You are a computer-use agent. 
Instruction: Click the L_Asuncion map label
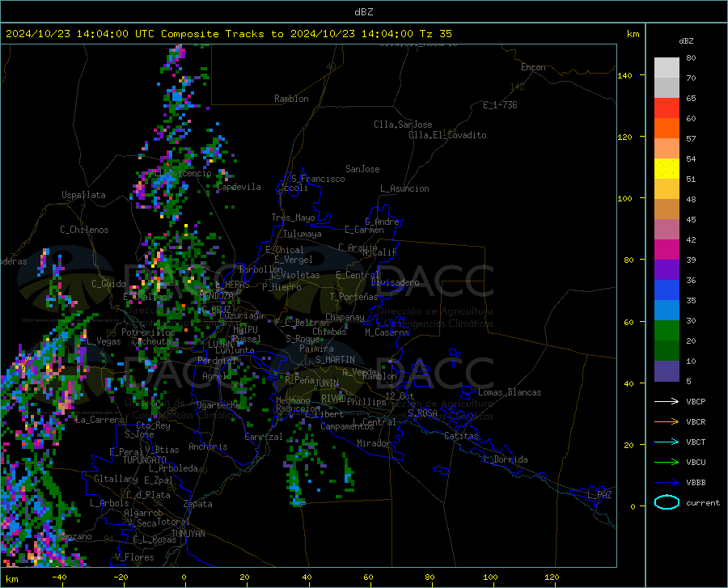pyautogui.click(x=404, y=188)
